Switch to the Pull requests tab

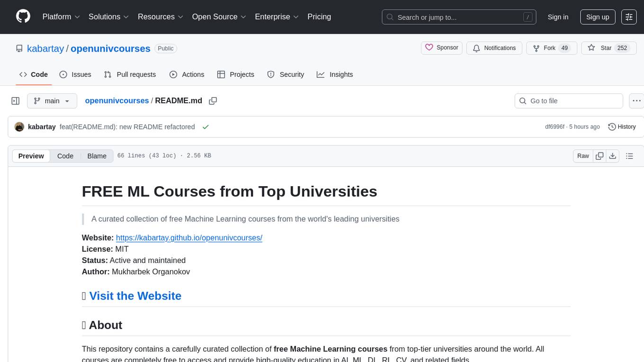[130, 74]
